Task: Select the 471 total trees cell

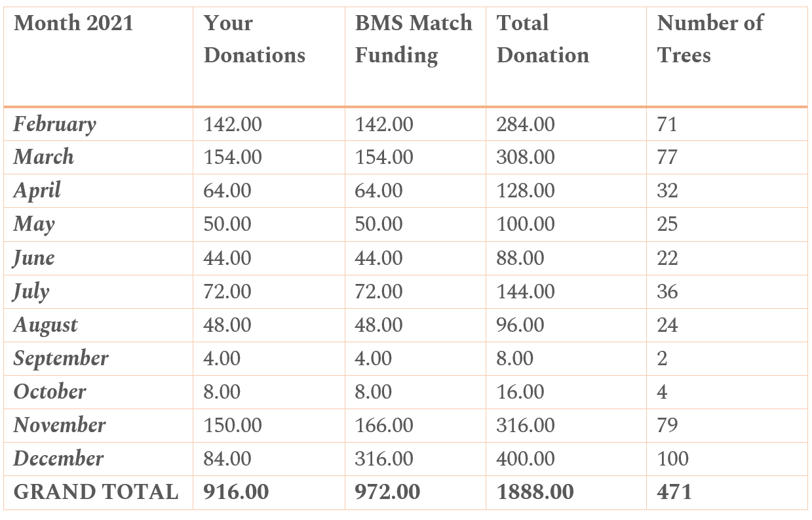Action: [x=727, y=492]
